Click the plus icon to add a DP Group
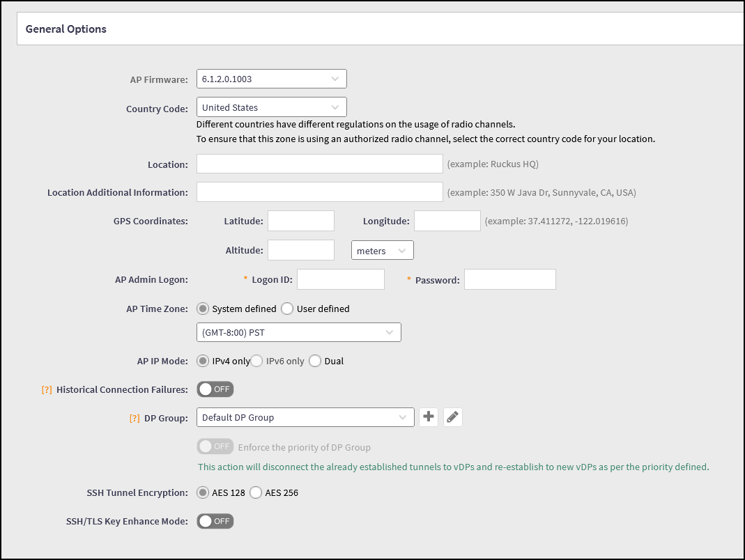 tap(428, 417)
